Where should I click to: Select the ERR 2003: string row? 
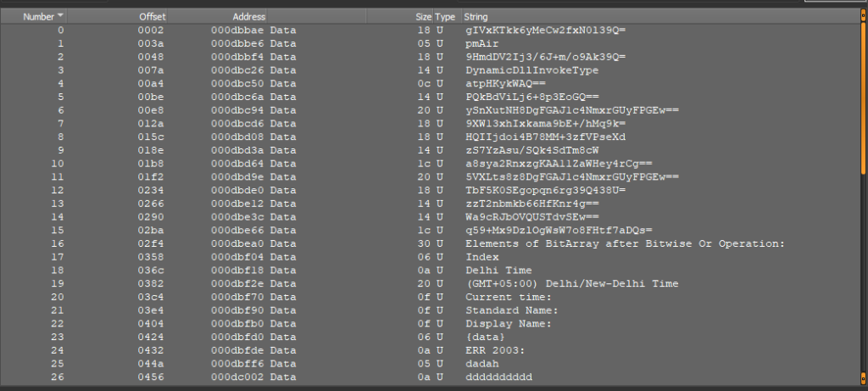click(x=496, y=349)
